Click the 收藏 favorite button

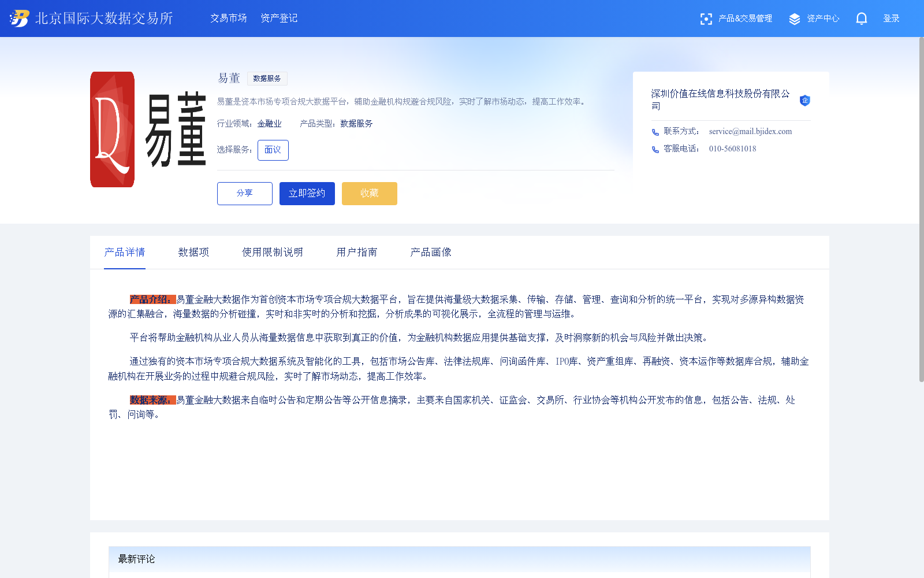tap(370, 194)
